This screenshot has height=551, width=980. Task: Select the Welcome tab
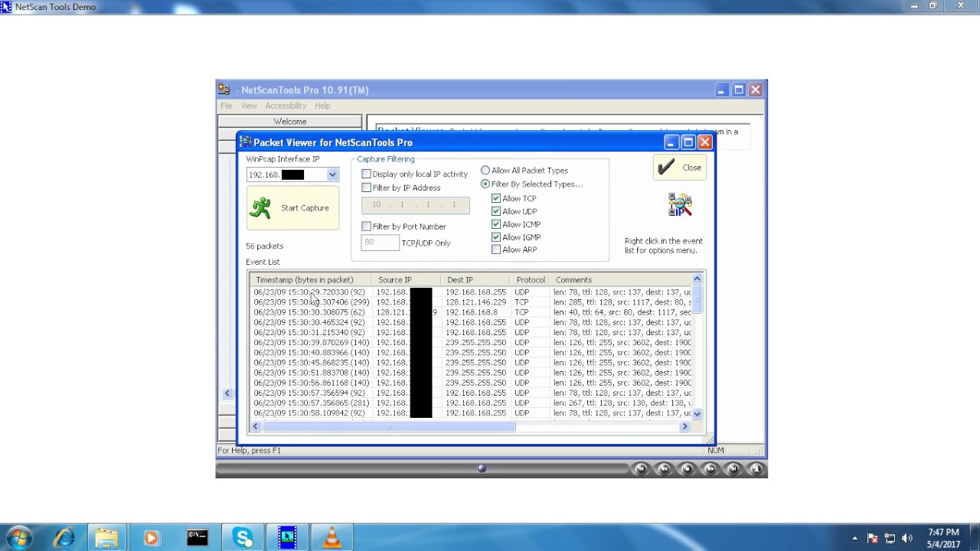click(290, 122)
